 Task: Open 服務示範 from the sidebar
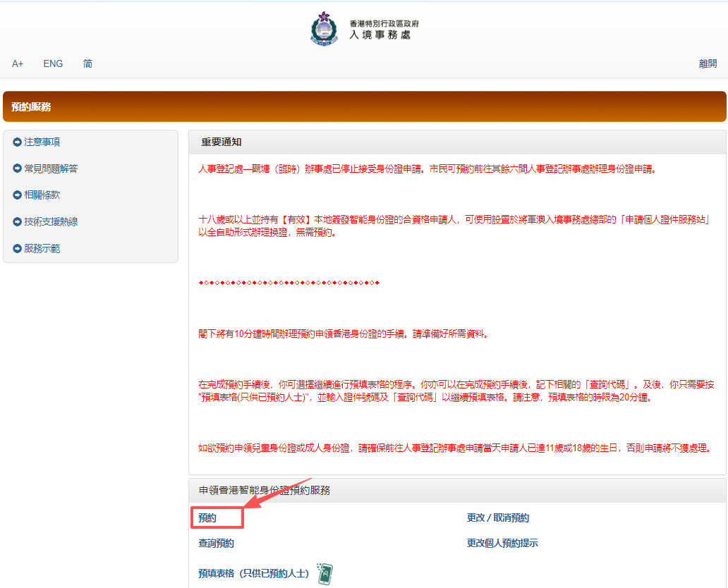(42, 249)
